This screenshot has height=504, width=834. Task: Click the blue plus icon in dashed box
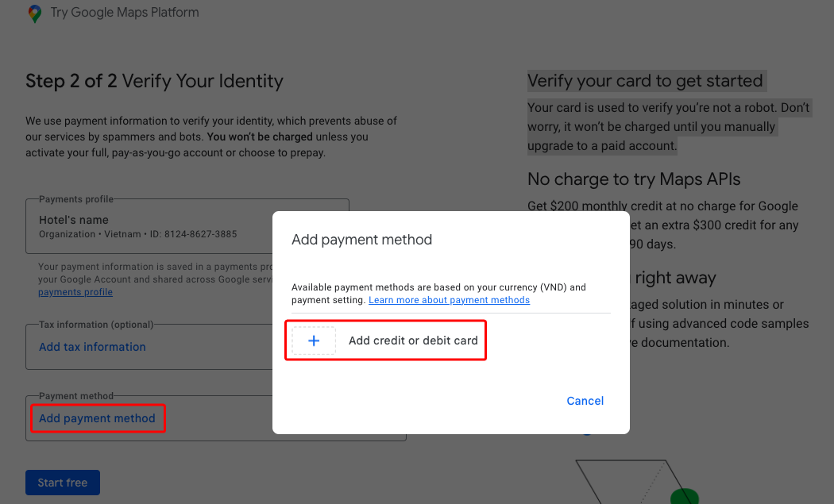click(x=314, y=340)
